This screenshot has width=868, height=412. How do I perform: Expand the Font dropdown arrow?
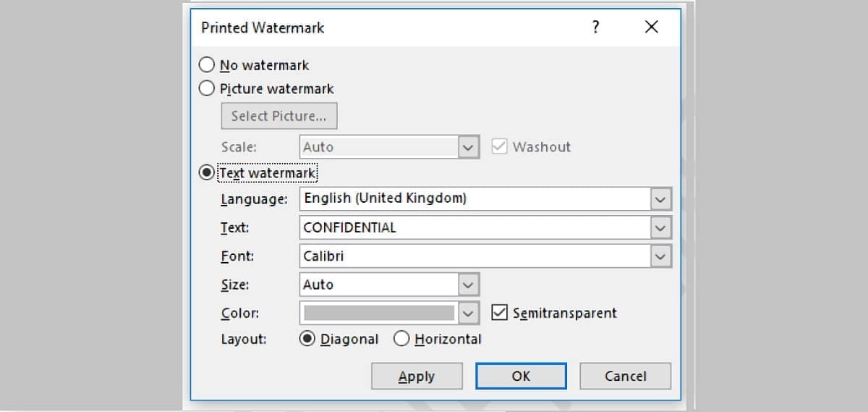pos(660,256)
